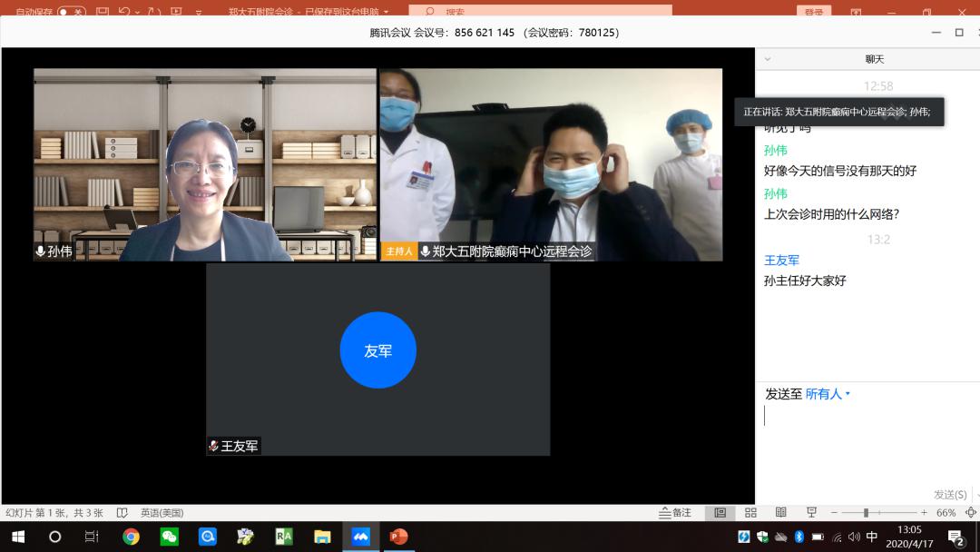Viewport: 980px width, 552px height.
Task: Click the 发送(S) send button
Action: (x=949, y=495)
